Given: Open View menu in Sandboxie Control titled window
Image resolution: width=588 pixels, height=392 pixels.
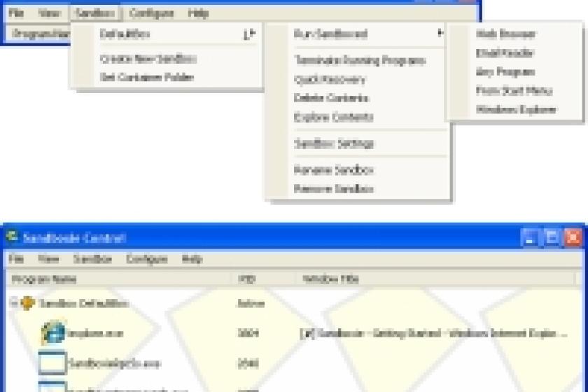Looking at the screenshot, I should point(48,259).
